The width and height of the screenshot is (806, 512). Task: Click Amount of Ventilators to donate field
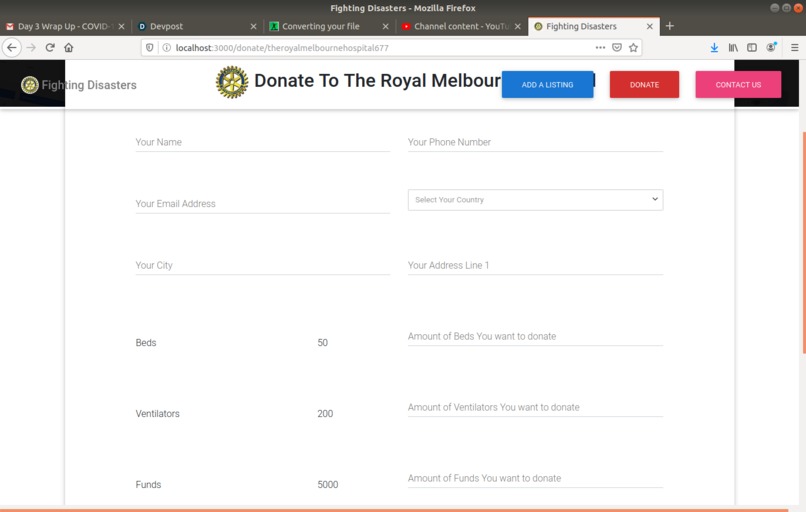[535, 407]
